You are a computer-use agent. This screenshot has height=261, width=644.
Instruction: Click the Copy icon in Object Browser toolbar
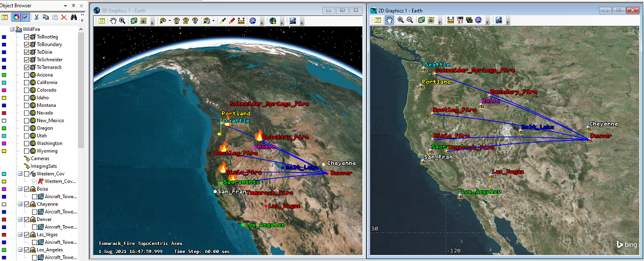click(x=46, y=17)
